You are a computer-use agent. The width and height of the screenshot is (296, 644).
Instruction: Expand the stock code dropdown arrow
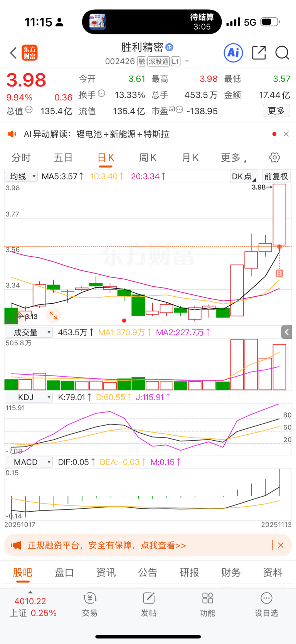coord(187,61)
